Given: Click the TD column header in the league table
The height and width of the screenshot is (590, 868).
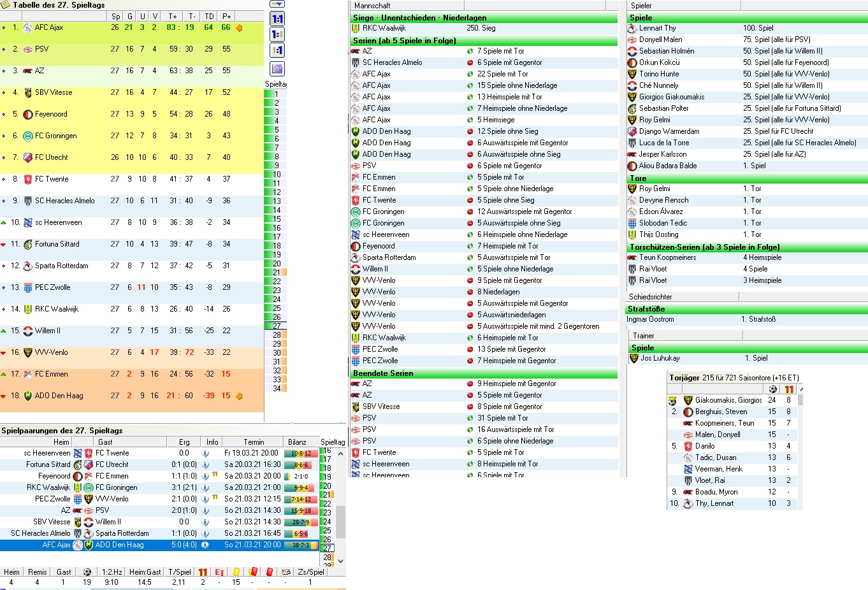Looking at the screenshot, I should click(209, 16).
